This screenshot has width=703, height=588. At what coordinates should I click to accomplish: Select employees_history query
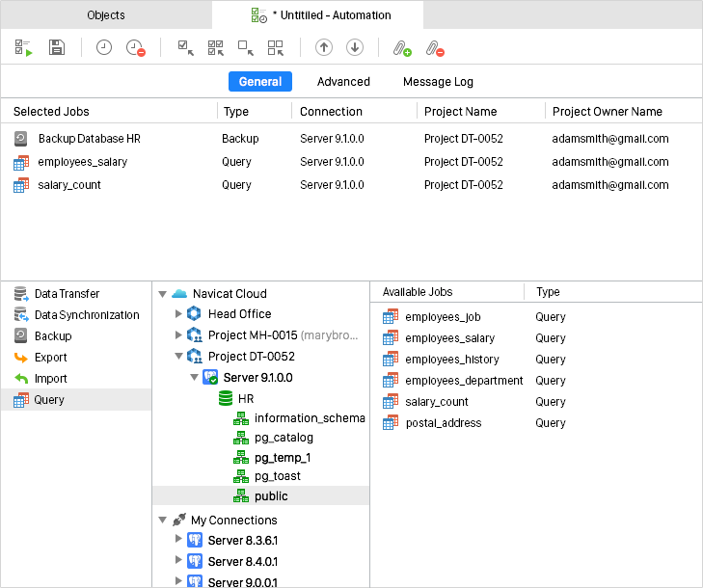452,359
